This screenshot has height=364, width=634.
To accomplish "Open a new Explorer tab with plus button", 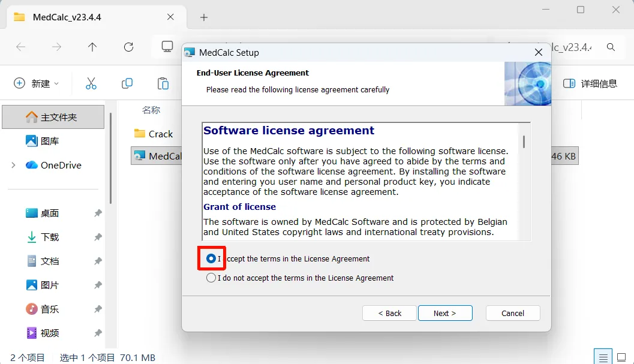I will click(x=204, y=17).
